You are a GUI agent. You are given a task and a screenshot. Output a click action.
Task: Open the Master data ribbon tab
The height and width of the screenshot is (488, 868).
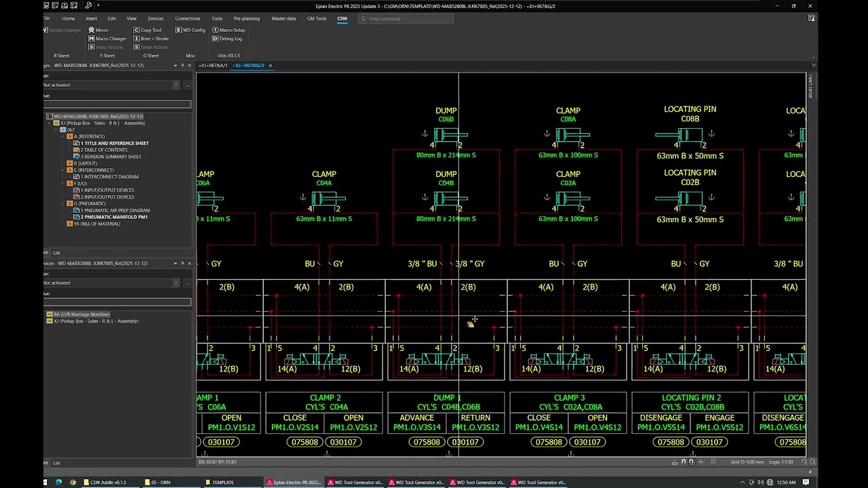[283, 19]
